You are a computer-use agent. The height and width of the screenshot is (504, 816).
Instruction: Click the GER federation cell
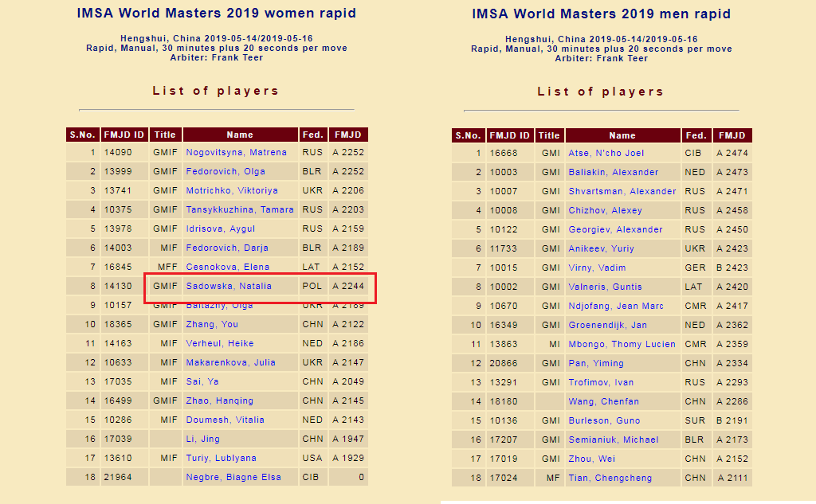pyautogui.click(x=695, y=268)
